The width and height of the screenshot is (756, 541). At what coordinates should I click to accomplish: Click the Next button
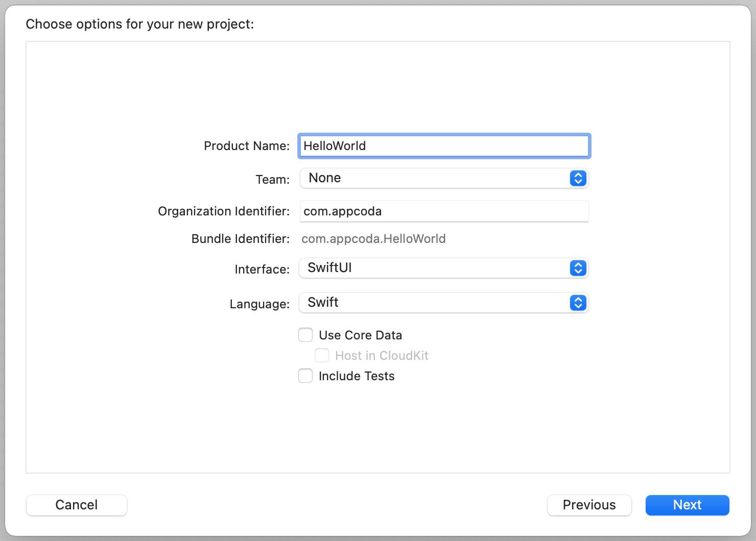point(687,505)
